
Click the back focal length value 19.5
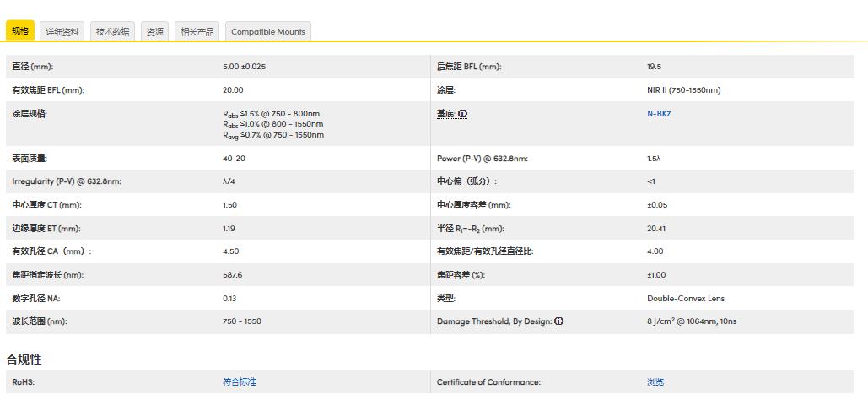coord(654,67)
